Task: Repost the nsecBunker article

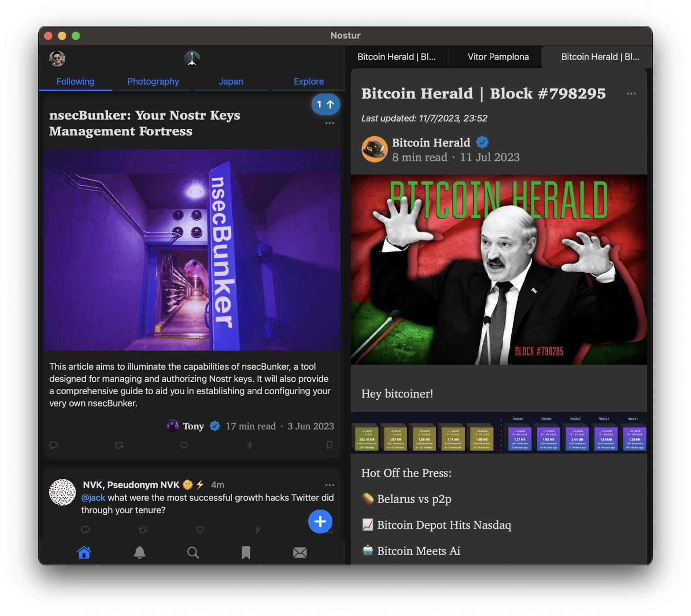Action: coord(119,445)
